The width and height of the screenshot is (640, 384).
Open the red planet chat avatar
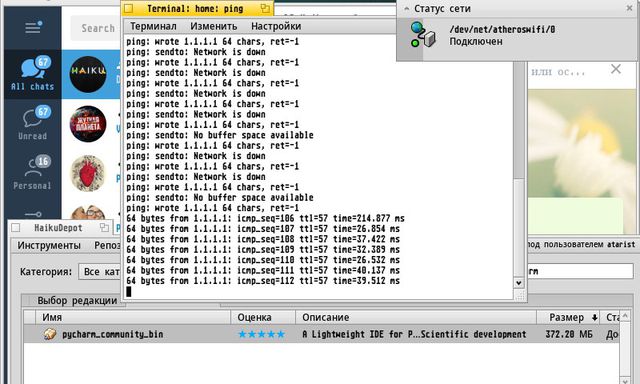click(x=88, y=124)
